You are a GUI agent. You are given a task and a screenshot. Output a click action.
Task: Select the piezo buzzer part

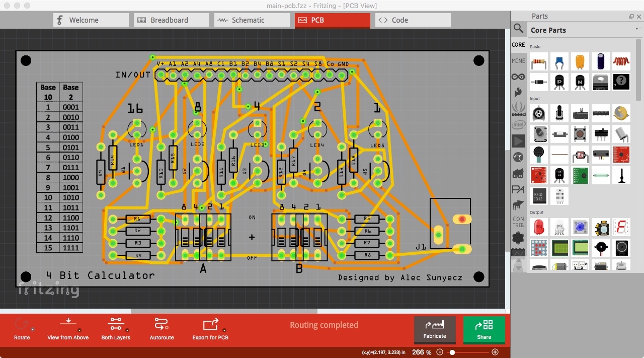601,248
